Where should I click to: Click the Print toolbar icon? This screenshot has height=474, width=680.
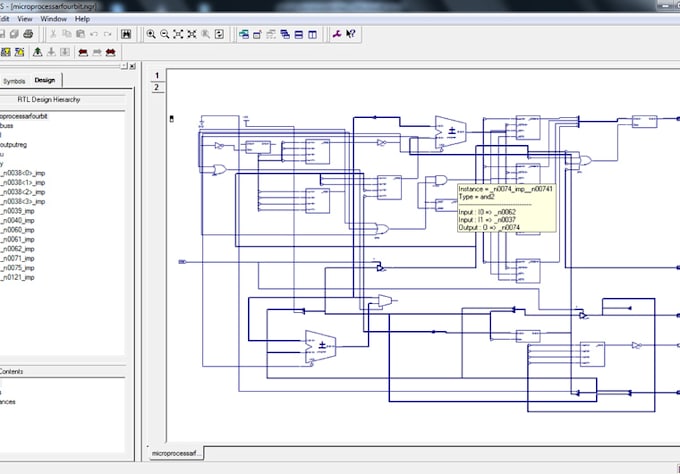click(28, 34)
